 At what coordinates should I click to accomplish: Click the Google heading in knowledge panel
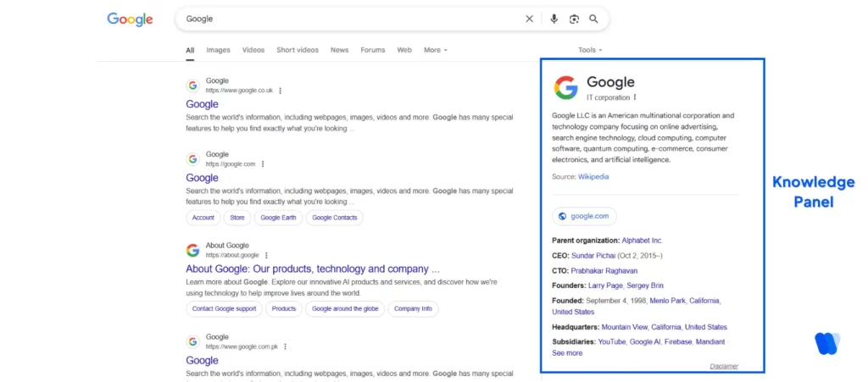click(610, 82)
